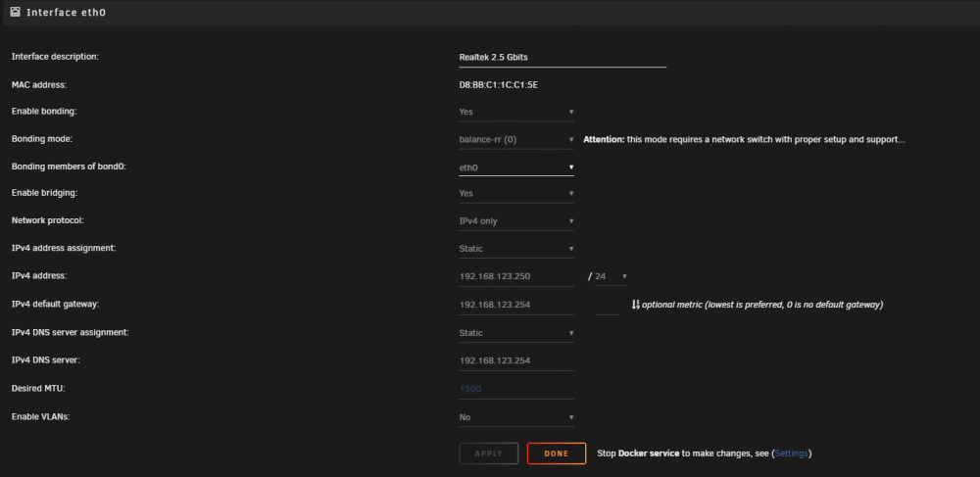This screenshot has height=477, width=980.
Task: Click the Bonding mode label
Action: (x=42, y=139)
